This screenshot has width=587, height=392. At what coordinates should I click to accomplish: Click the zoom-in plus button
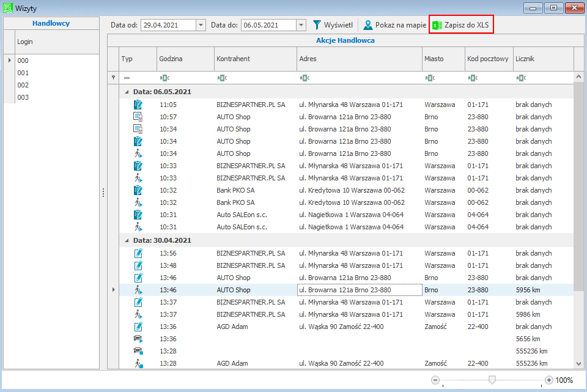tap(548, 380)
